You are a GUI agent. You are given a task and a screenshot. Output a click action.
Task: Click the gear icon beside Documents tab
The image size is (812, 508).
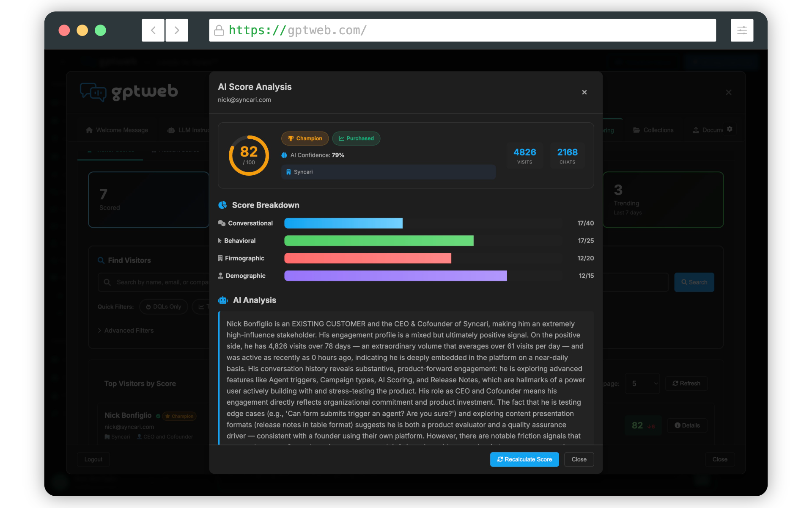click(730, 129)
